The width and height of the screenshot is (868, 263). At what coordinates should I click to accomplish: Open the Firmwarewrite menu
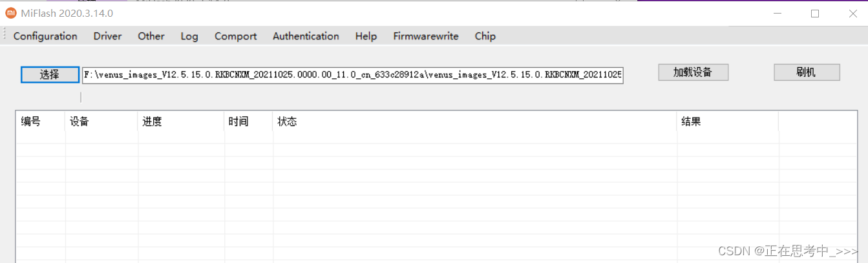point(426,36)
